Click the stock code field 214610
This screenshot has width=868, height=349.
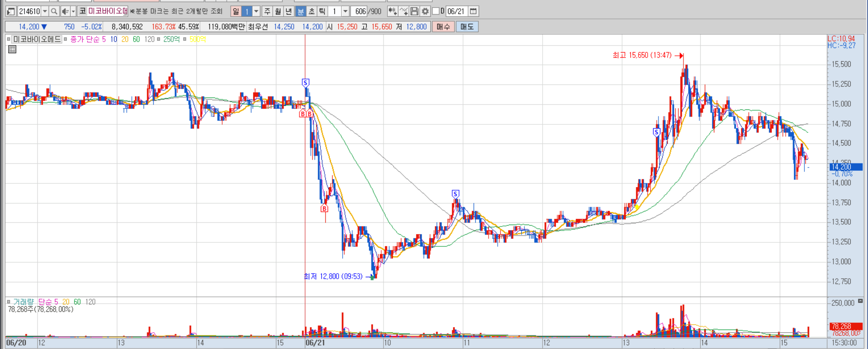(x=30, y=11)
